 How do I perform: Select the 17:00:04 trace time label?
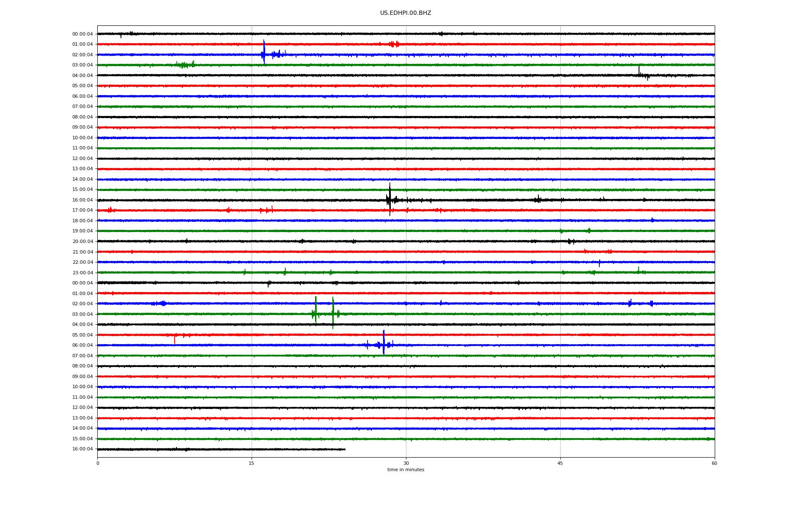[82, 210]
